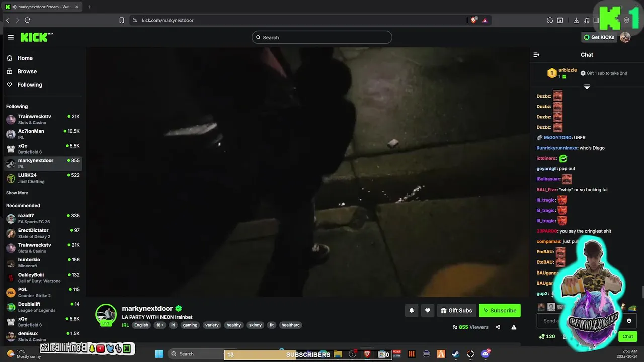Click Gift Subs button
This screenshot has height=362, width=644.
[x=456, y=310]
